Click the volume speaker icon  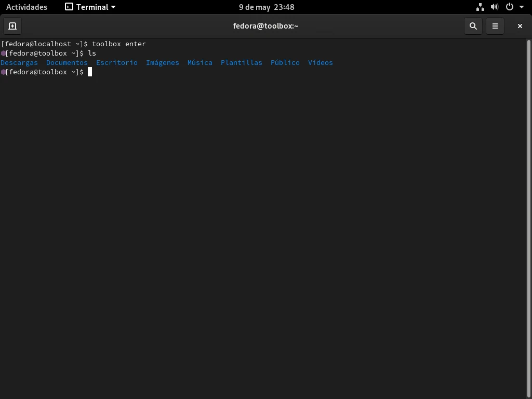click(495, 7)
